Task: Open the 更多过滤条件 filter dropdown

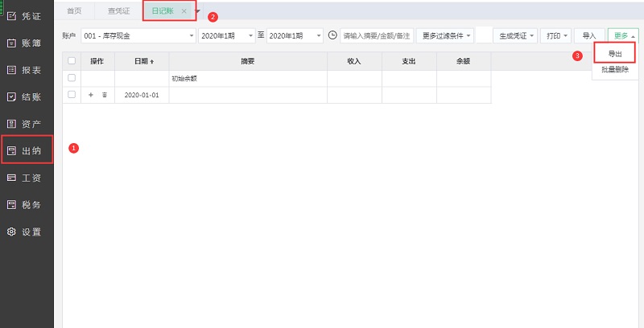Action: point(444,36)
